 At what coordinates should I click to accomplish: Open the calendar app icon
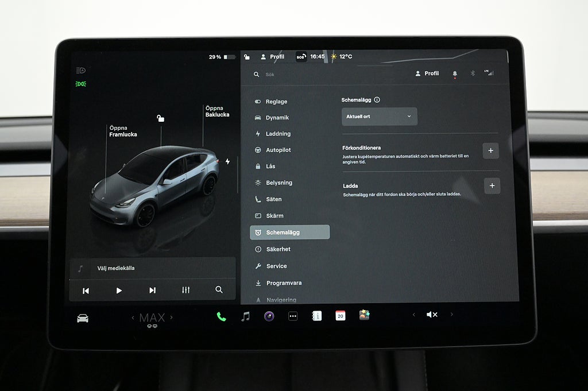pyautogui.click(x=341, y=316)
